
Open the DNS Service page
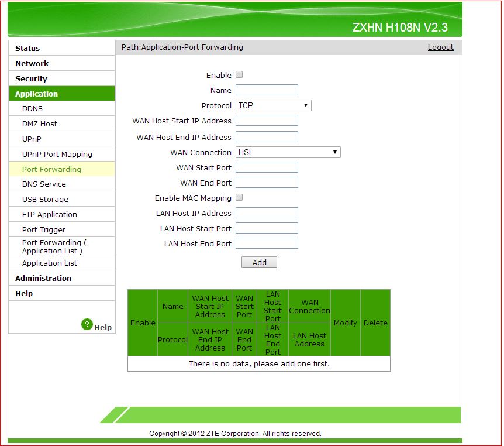[x=62, y=184]
